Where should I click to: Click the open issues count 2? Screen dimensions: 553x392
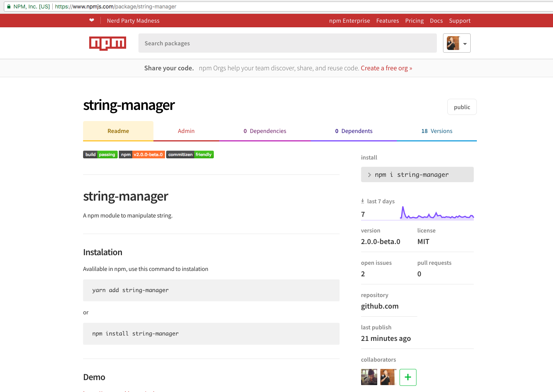point(363,274)
